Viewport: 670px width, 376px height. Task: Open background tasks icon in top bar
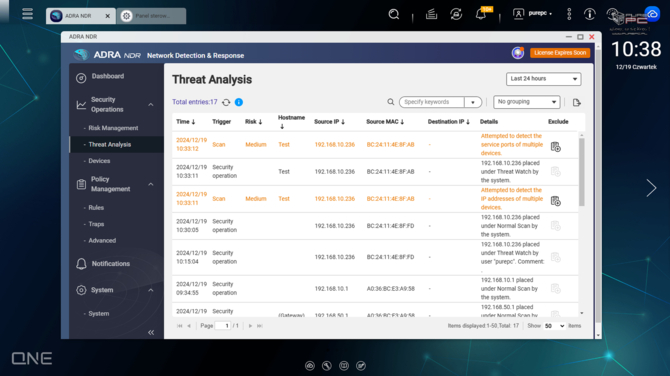pos(431,14)
